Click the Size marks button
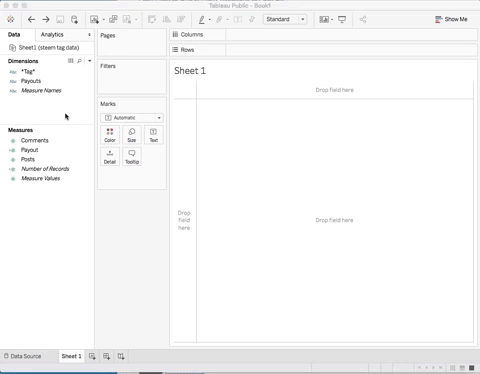This screenshot has width=480, height=374. coord(132,135)
